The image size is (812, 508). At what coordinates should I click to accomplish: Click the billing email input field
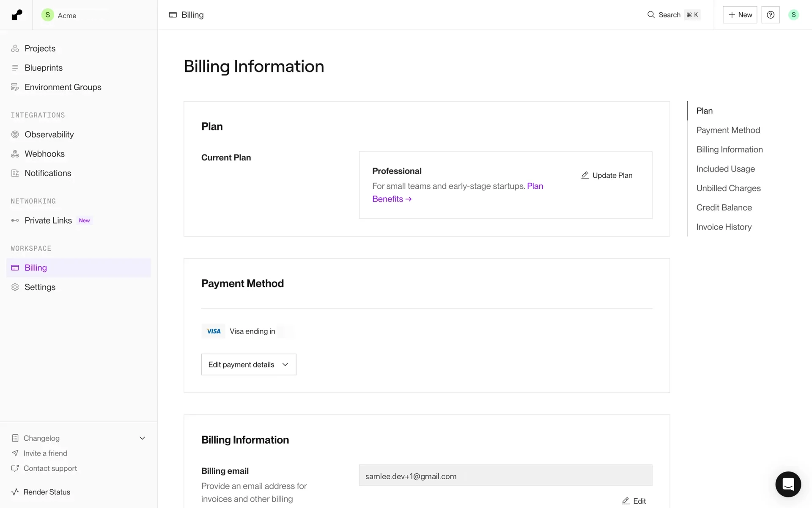tap(505, 475)
